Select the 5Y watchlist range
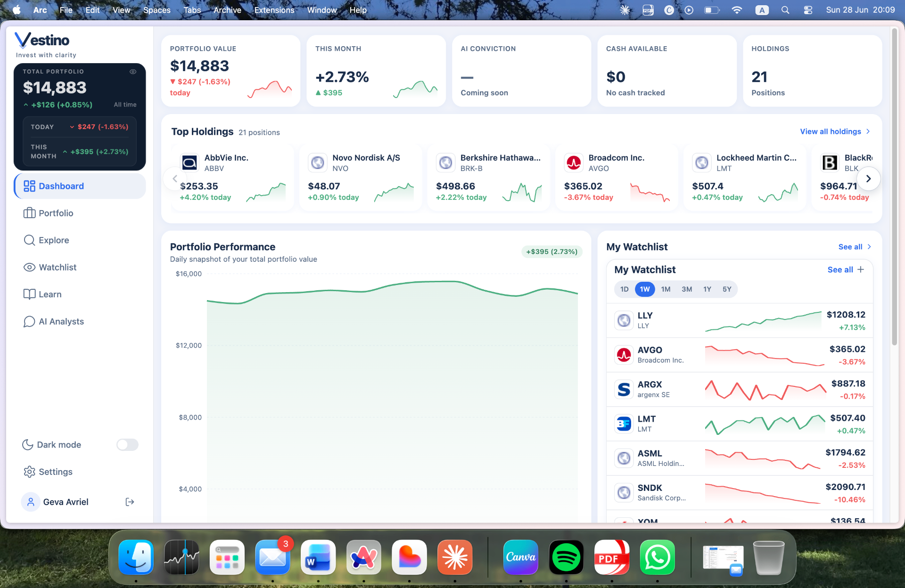Viewport: 905px width, 588px height. 727,289
